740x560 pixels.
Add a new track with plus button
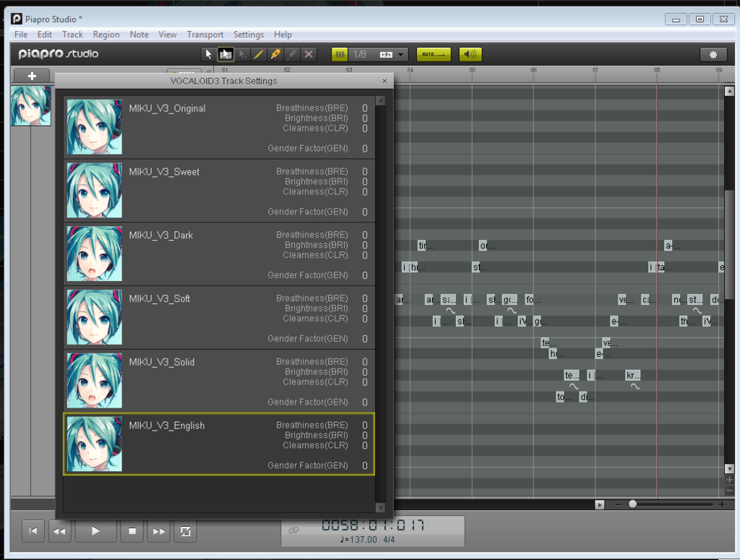32,76
